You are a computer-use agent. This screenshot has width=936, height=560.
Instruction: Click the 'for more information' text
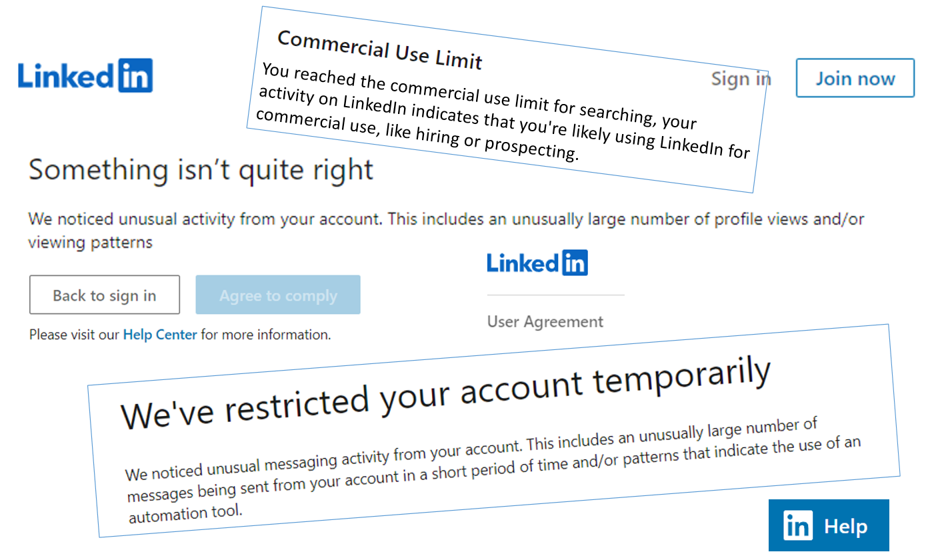[266, 335]
